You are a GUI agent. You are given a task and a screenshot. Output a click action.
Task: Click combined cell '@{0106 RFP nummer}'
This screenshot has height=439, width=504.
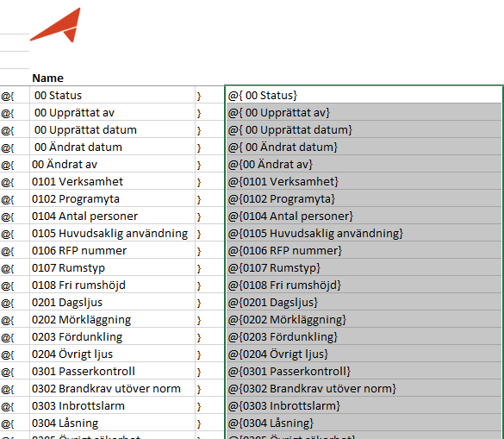(364, 250)
